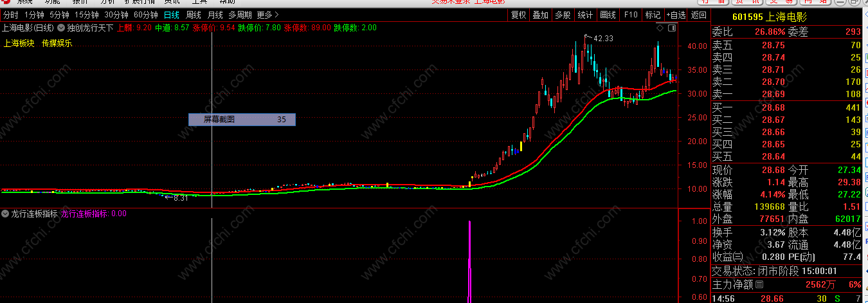868x303 pixels.
Task: Expand the 更多 periods menu
Action: (268, 15)
